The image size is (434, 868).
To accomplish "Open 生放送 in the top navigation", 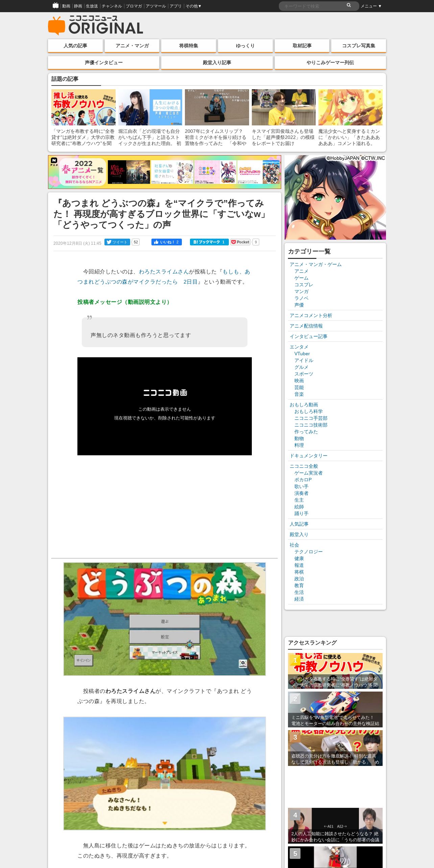I will [x=92, y=6].
